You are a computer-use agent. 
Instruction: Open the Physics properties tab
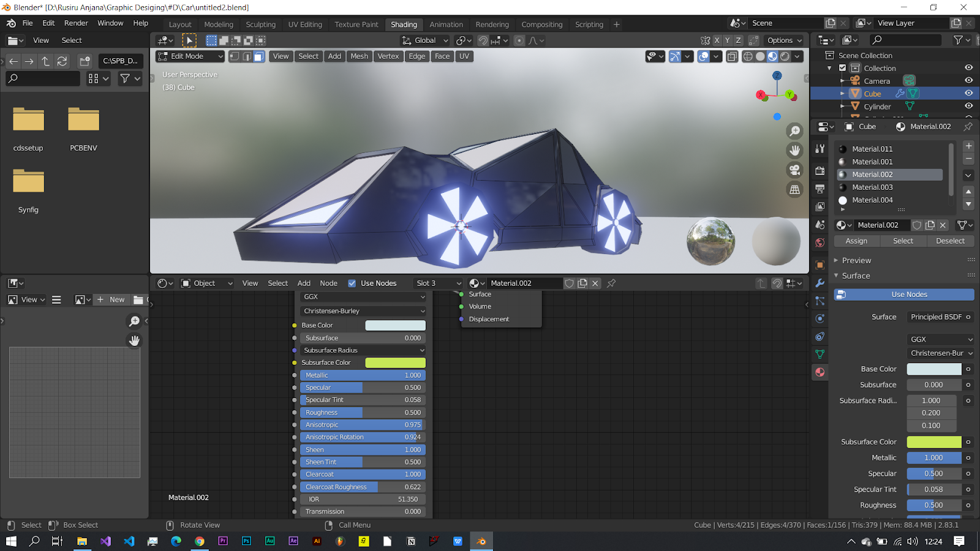coord(820,318)
